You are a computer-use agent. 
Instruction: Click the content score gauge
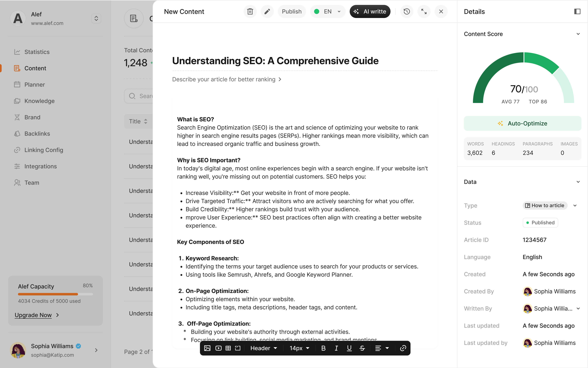pyautogui.click(x=523, y=78)
